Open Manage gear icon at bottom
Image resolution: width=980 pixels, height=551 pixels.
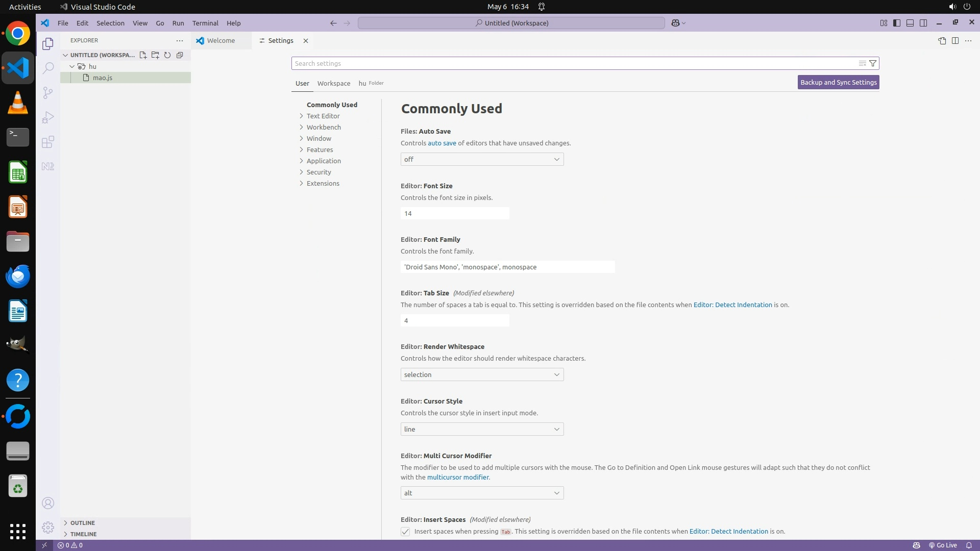(x=48, y=528)
